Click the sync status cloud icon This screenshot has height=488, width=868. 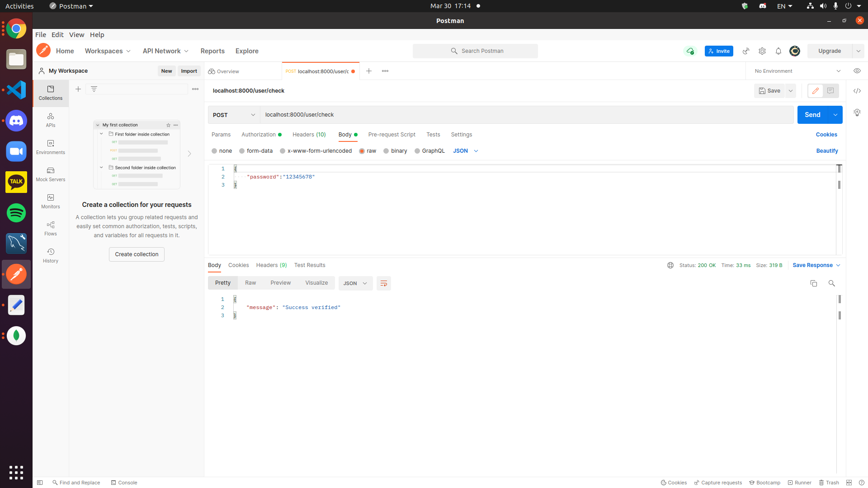[x=690, y=51]
